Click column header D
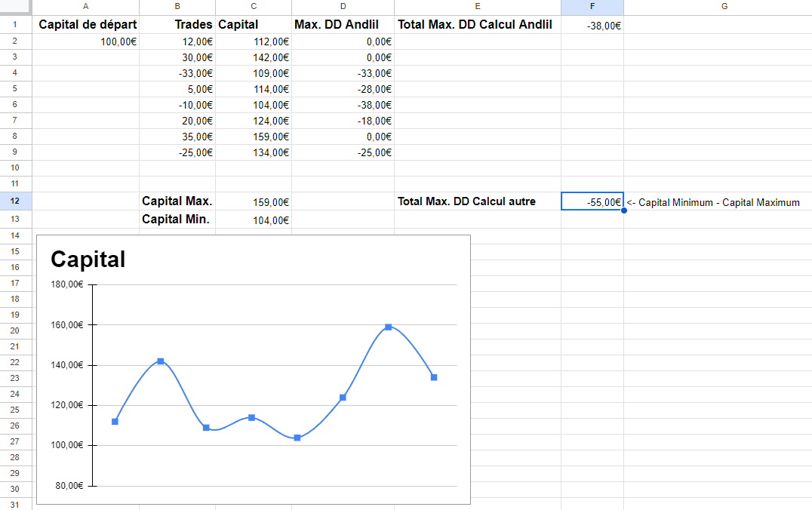 point(343,7)
